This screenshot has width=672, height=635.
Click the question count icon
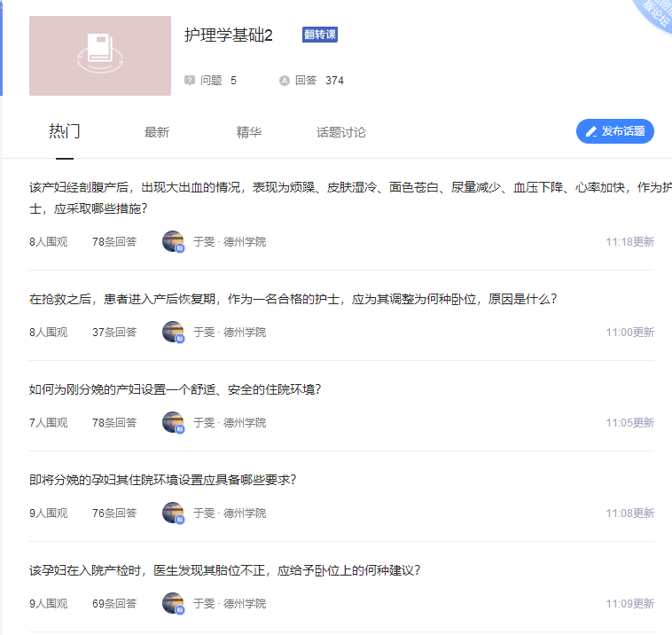[189, 81]
